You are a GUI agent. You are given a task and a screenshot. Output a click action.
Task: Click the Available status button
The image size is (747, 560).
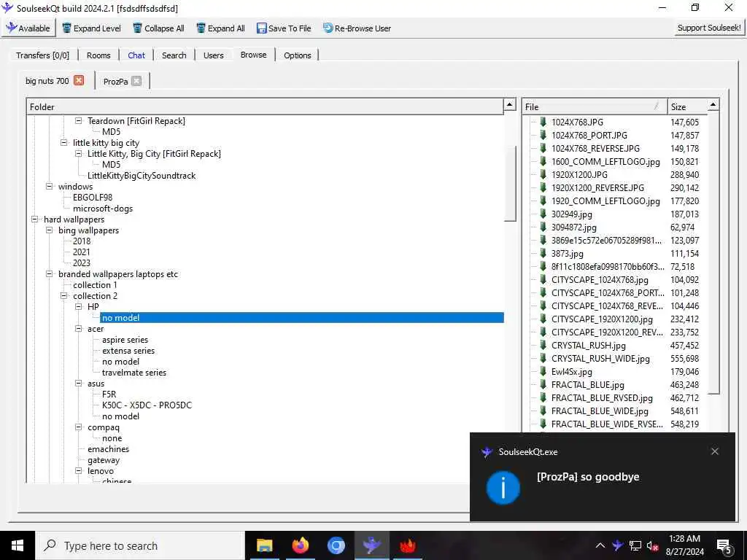(28, 28)
